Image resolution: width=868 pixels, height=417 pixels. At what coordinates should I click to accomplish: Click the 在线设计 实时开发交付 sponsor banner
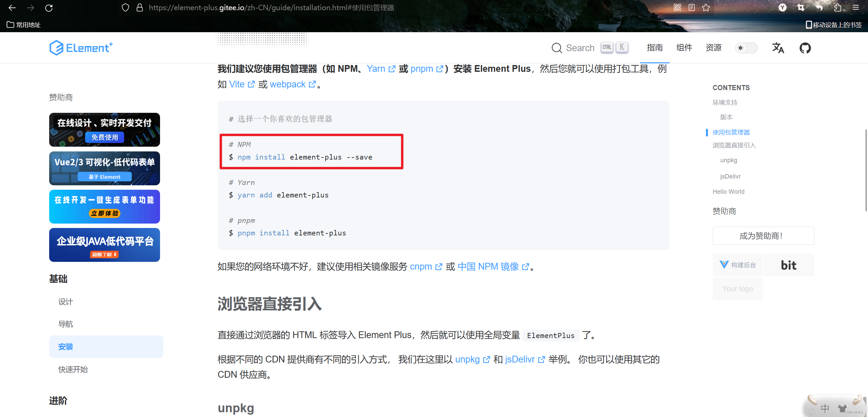(x=104, y=130)
